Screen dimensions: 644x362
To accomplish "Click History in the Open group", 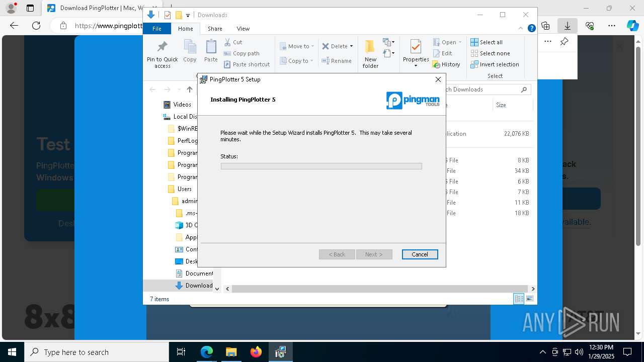I will click(446, 64).
